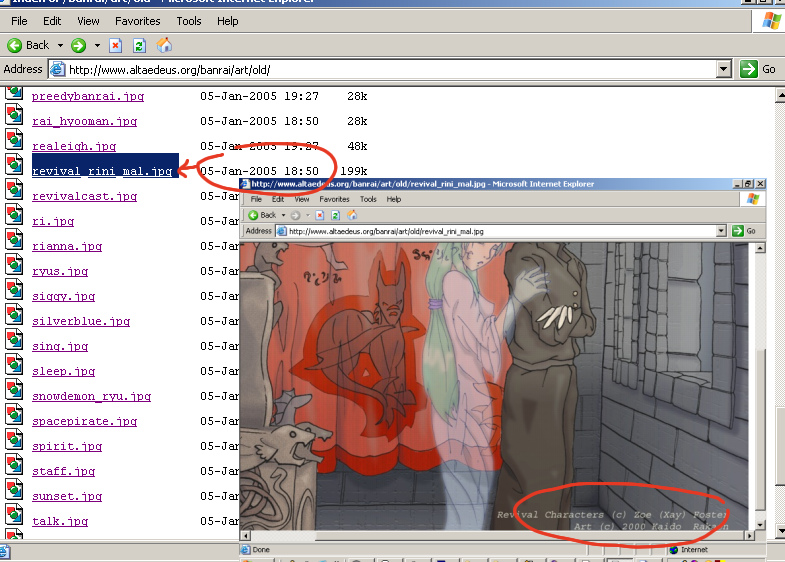Click Refresh icon in revival_rini_mal.jpg window
Screen dimensions: 785x562
335,215
